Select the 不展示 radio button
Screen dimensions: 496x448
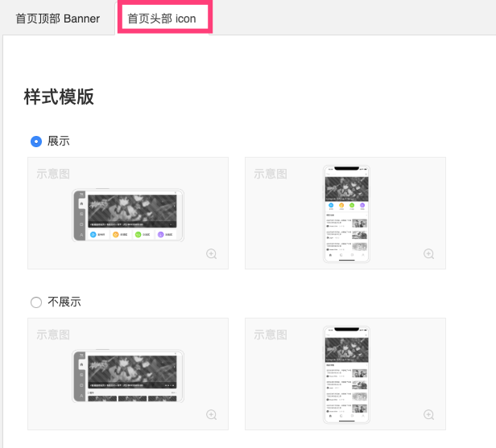36,302
